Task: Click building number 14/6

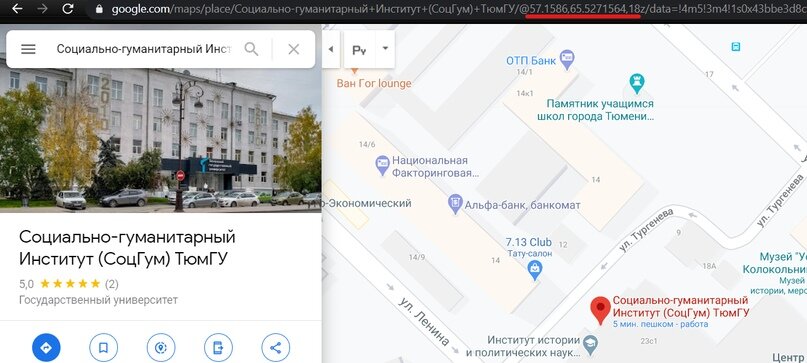Action: (367, 145)
